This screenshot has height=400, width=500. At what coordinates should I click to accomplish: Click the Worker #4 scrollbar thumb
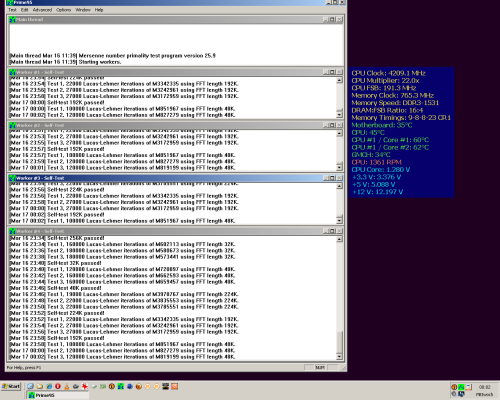[x=339, y=342]
